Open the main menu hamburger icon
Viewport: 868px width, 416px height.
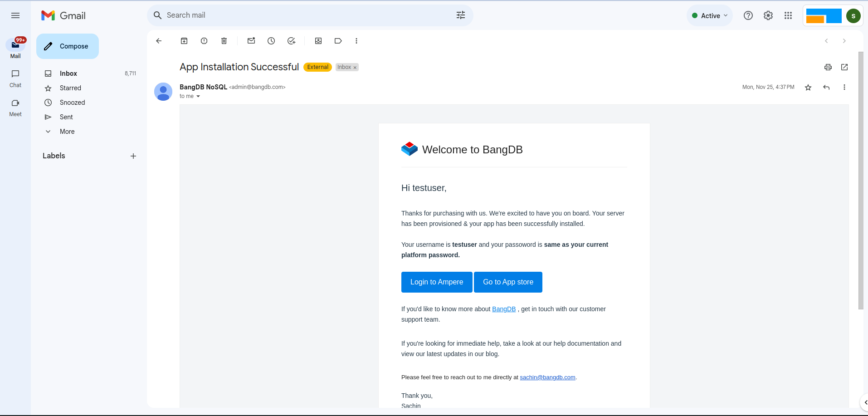pos(15,15)
